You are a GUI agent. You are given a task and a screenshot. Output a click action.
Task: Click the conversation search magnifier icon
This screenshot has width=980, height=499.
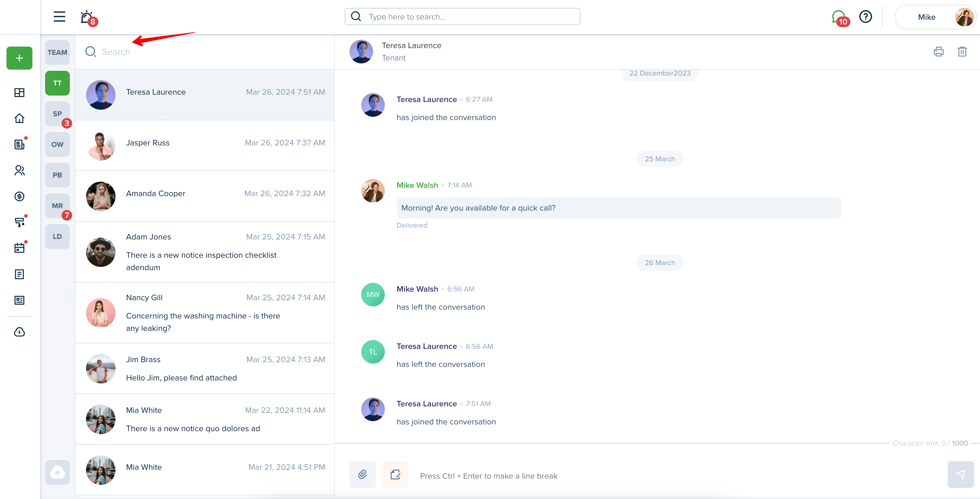pyautogui.click(x=90, y=51)
